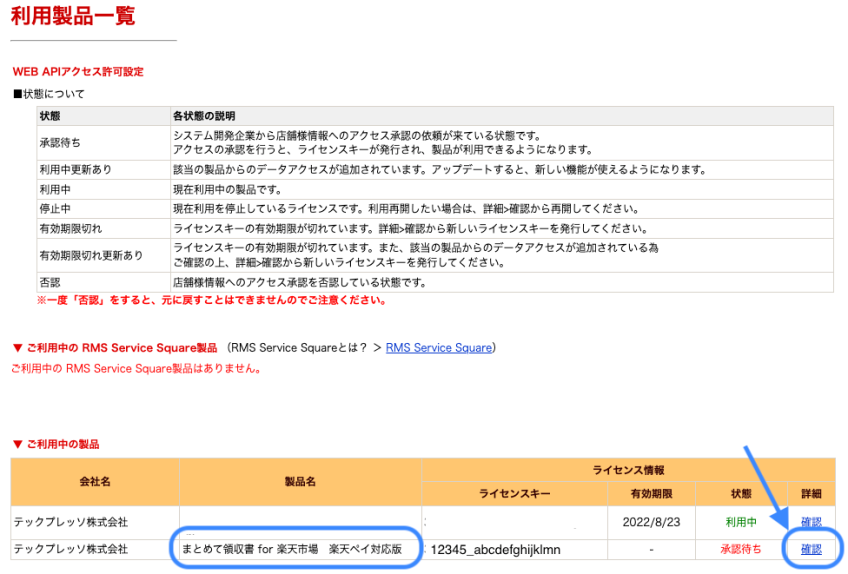Open the RMS Service Square link
848x574 pixels.
click(x=439, y=348)
